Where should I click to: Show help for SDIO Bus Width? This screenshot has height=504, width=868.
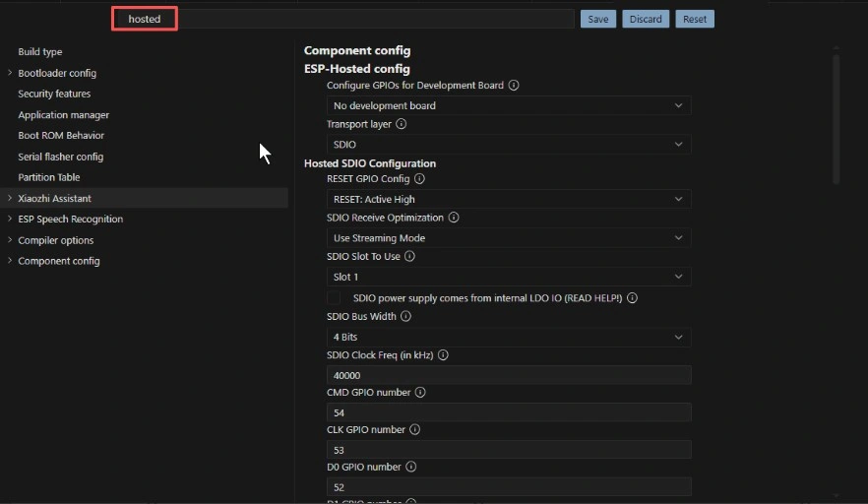(406, 317)
